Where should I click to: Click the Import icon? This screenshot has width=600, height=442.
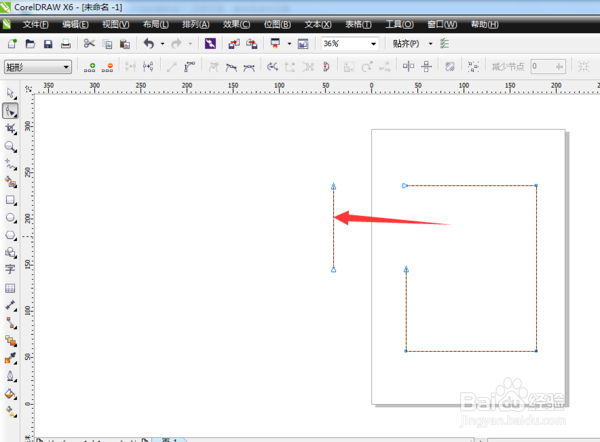[x=234, y=44]
